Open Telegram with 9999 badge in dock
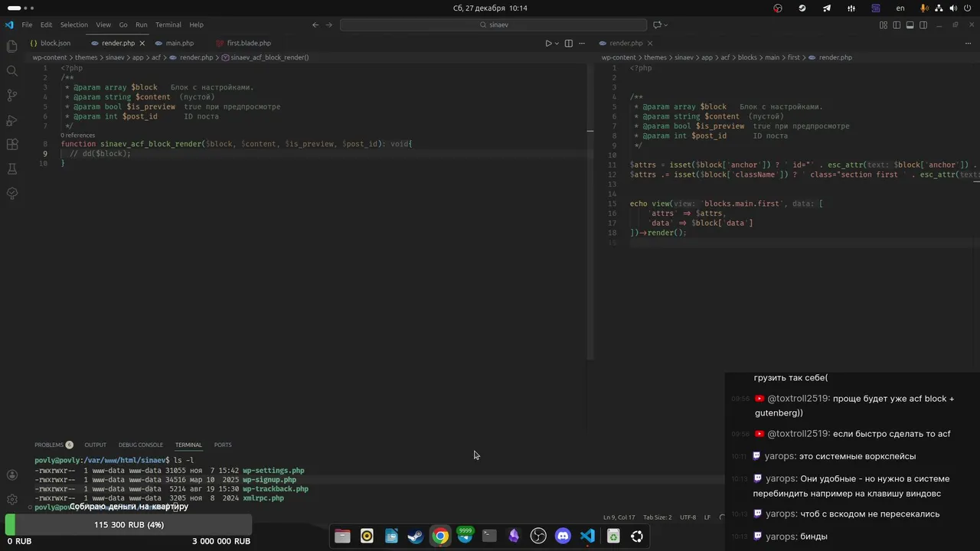This screenshot has height=551, width=980. (x=465, y=535)
